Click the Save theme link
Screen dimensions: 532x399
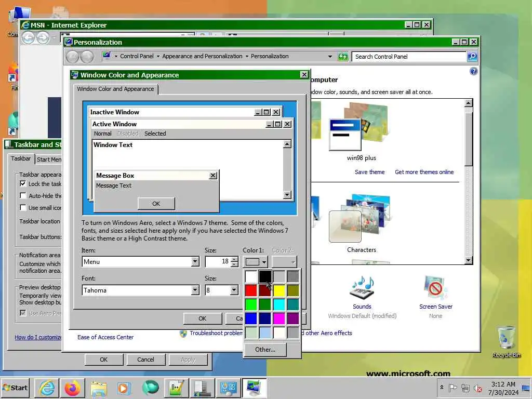point(369,172)
